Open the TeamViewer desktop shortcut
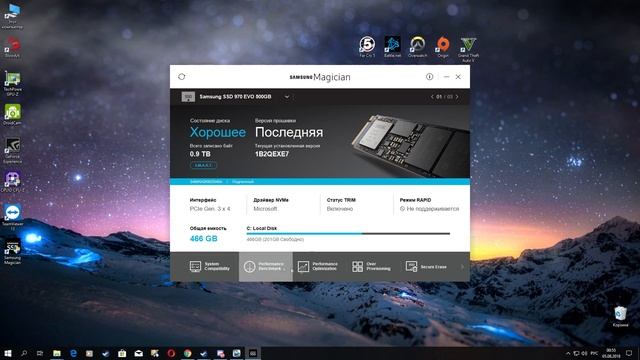Screen dimensions: 640x360 point(12,218)
